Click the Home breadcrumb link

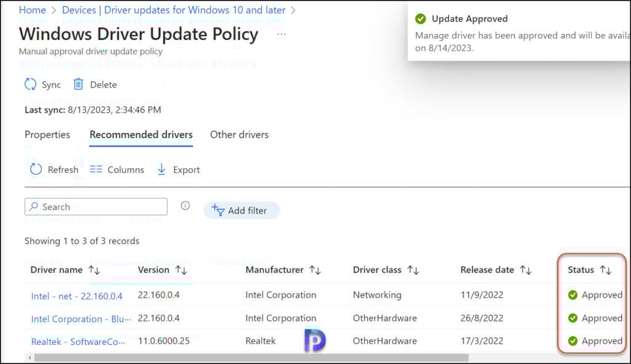(x=32, y=10)
